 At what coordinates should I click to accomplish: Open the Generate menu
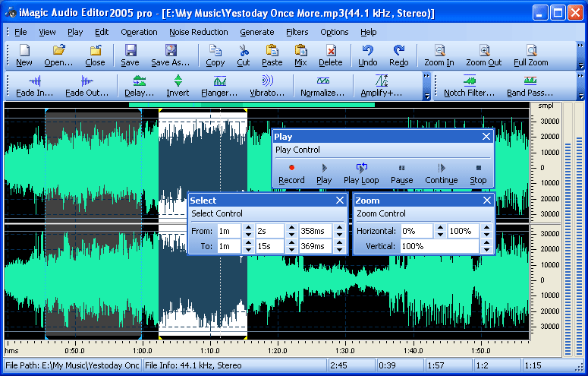pyautogui.click(x=257, y=33)
